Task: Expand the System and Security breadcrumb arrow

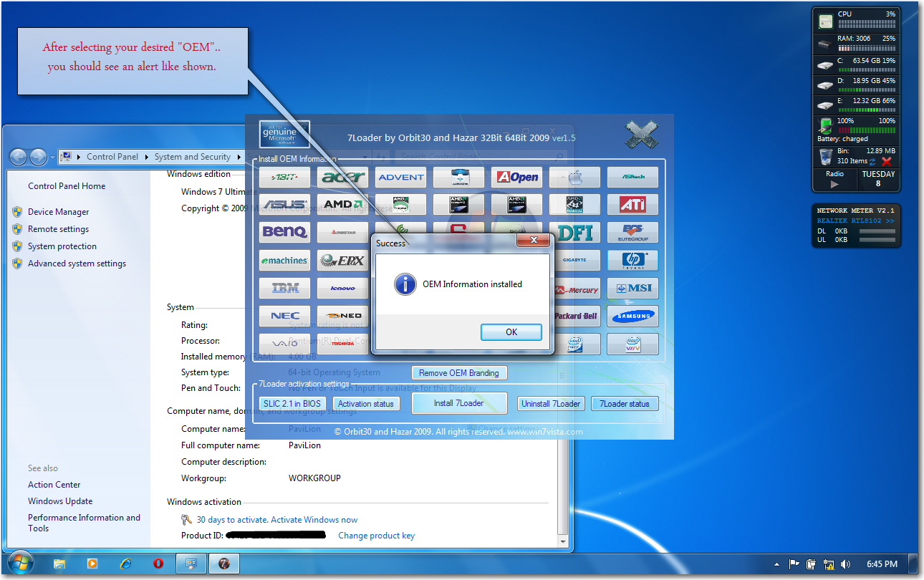Action: click(x=238, y=157)
